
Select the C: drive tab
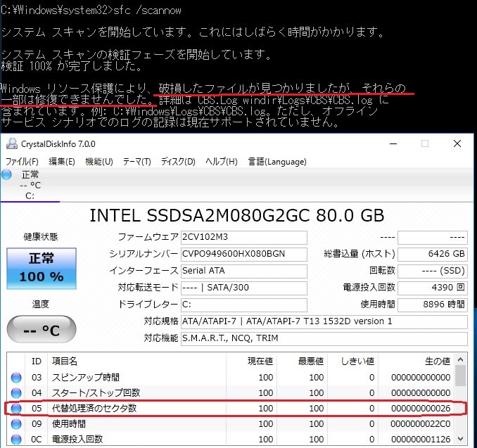coord(30,185)
